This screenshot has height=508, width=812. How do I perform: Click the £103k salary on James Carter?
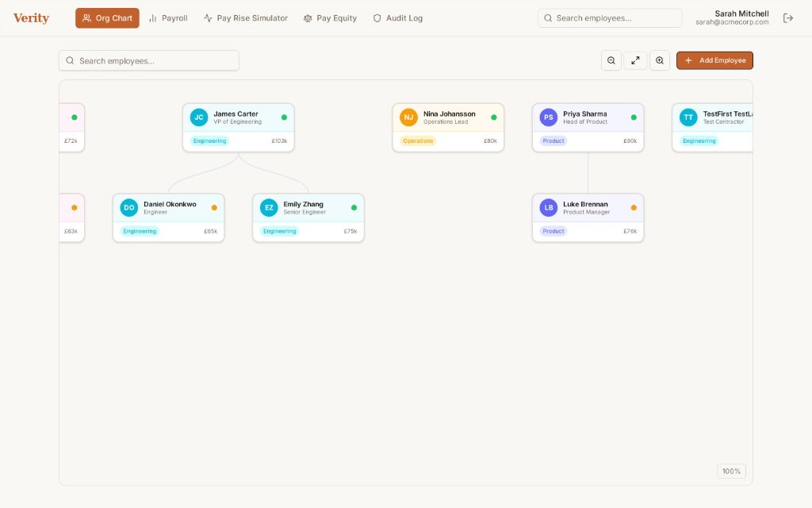(x=279, y=141)
